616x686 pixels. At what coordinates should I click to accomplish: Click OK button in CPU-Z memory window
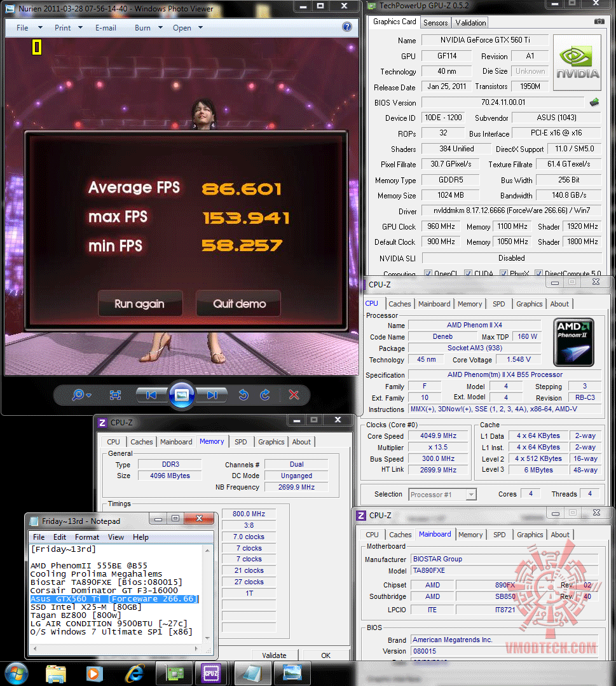pyautogui.click(x=325, y=655)
